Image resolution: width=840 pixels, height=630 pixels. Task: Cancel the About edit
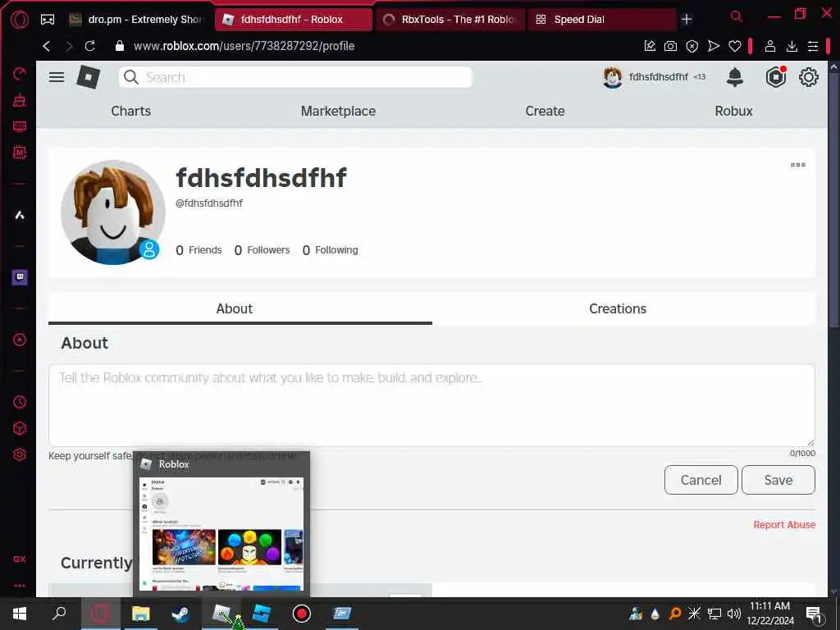pos(701,480)
